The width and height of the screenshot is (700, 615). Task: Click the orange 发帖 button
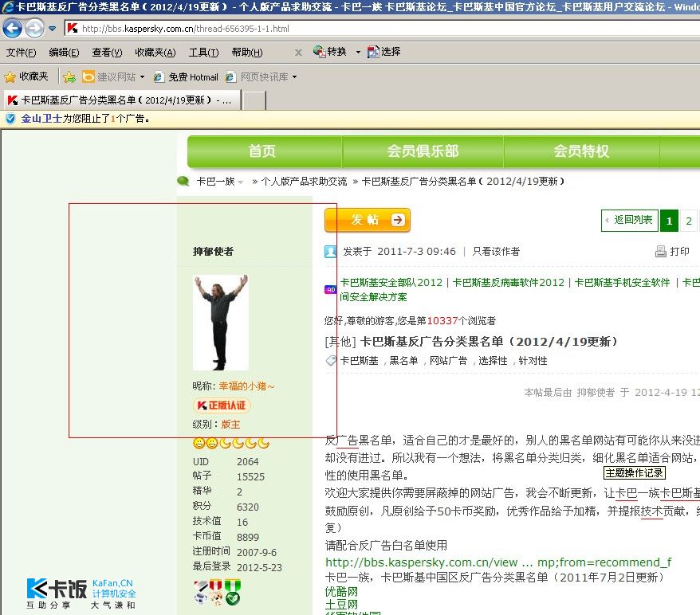point(368,220)
